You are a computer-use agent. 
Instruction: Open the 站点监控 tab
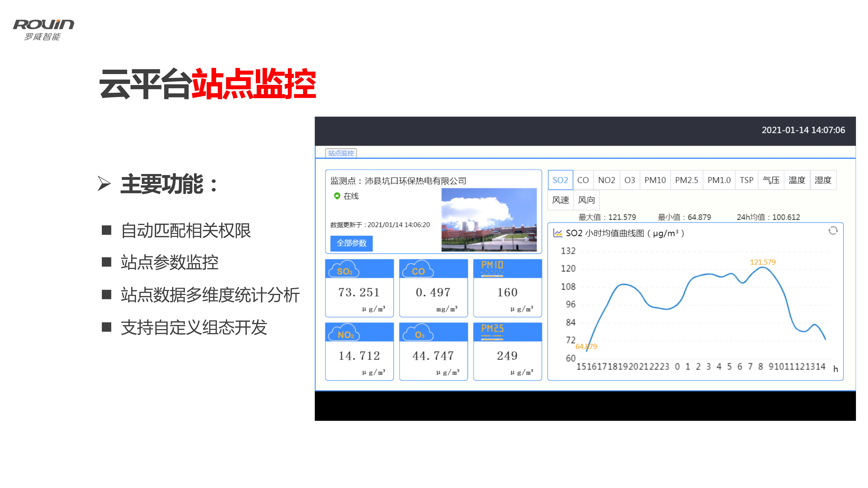(x=341, y=153)
